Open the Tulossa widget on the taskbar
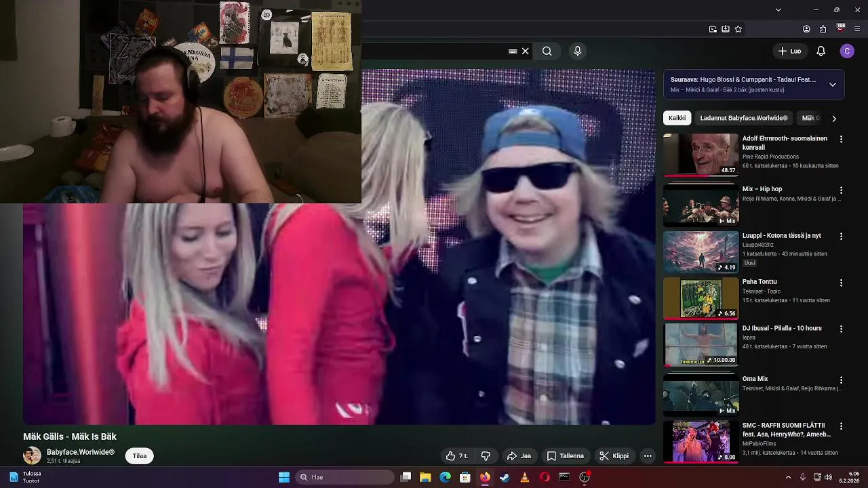Image resolution: width=868 pixels, height=488 pixels. click(24, 477)
